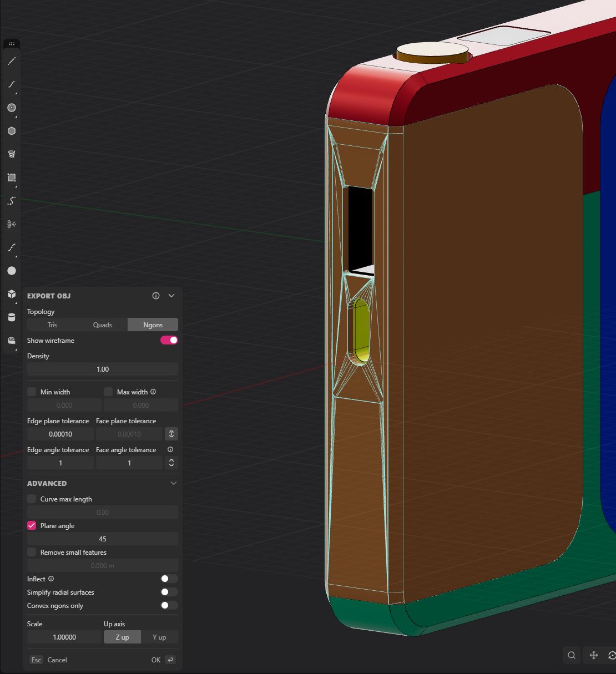Click the Edge plane tolerance field
The height and width of the screenshot is (674, 616).
point(60,434)
